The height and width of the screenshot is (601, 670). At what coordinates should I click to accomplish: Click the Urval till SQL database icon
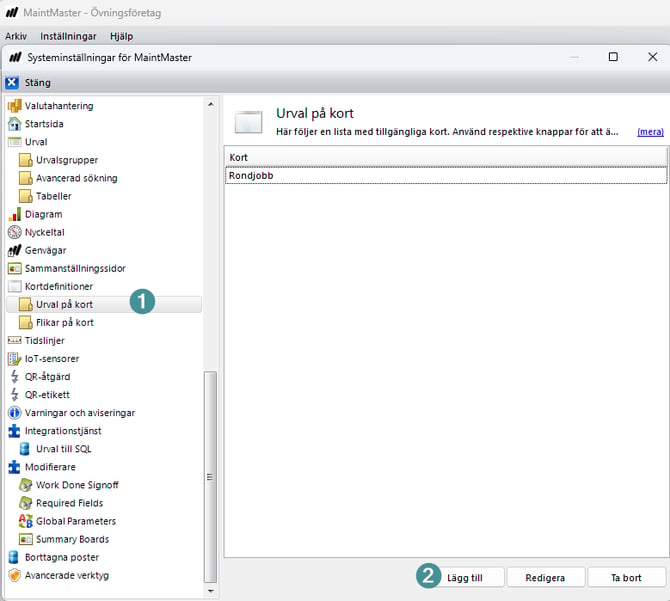pos(25,449)
